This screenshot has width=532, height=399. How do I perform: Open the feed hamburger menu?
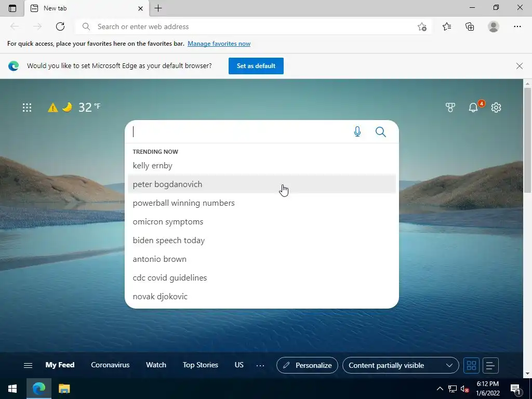[28, 365]
